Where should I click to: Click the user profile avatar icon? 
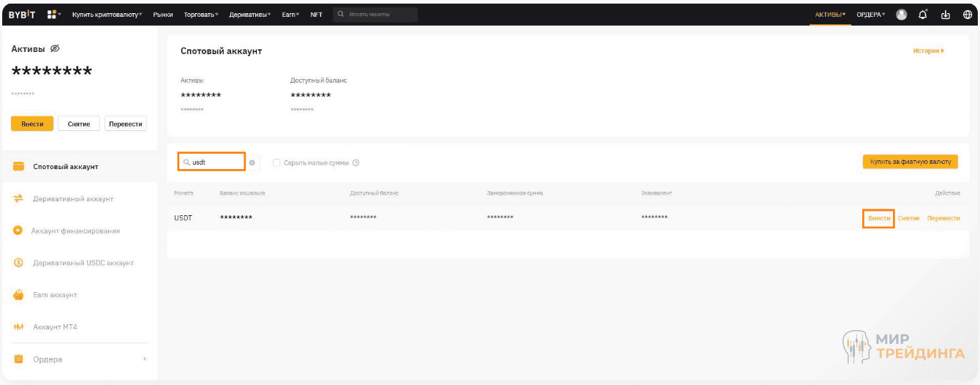[901, 14]
